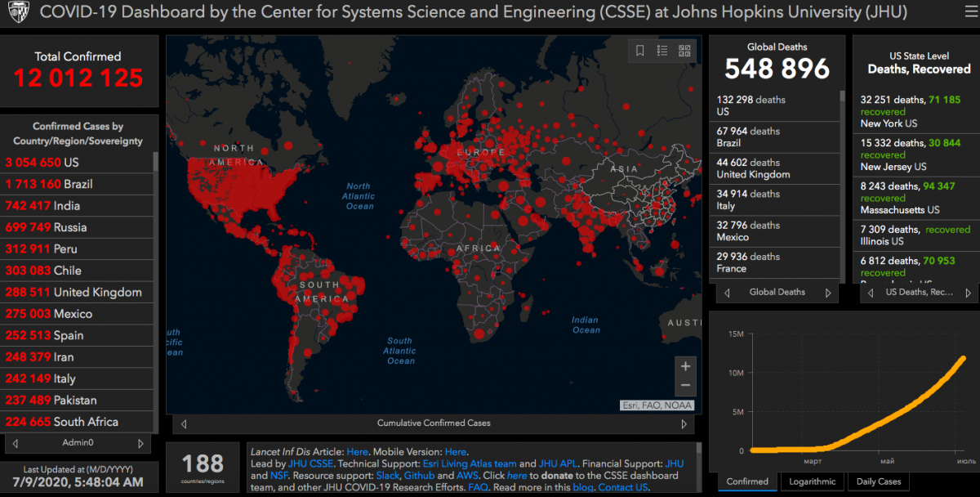The height and width of the screenshot is (497, 980).
Task: Switch to the Logarithmic chart tab
Action: (813, 481)
